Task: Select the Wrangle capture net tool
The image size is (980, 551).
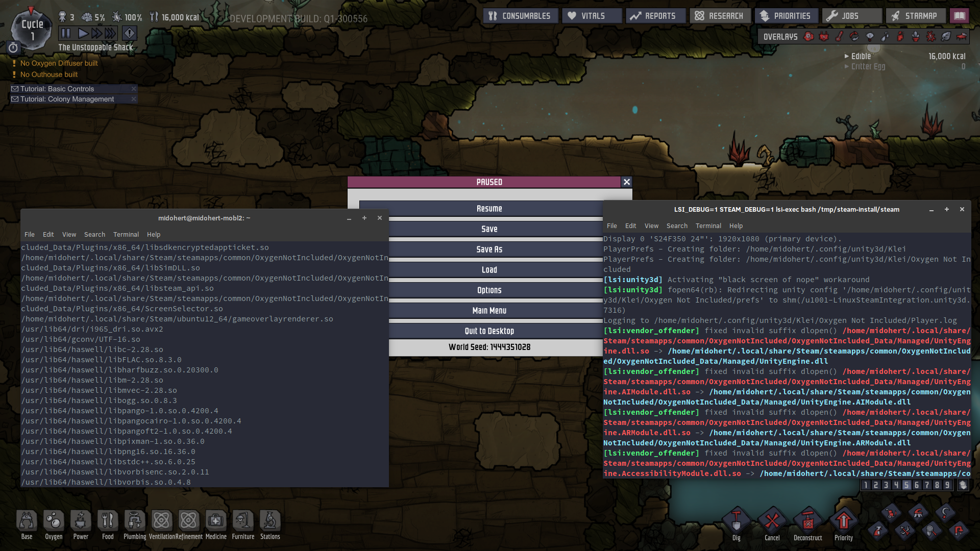Action: (932, 531)
